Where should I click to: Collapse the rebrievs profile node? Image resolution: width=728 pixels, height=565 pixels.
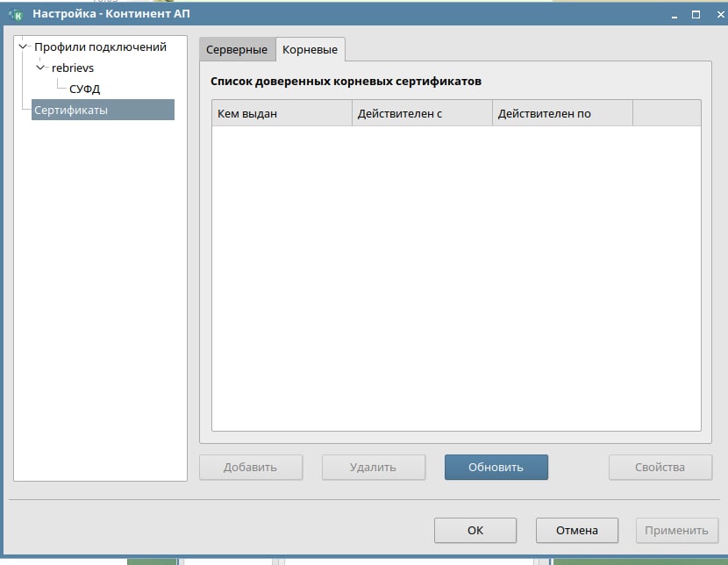tap(40, 68)
